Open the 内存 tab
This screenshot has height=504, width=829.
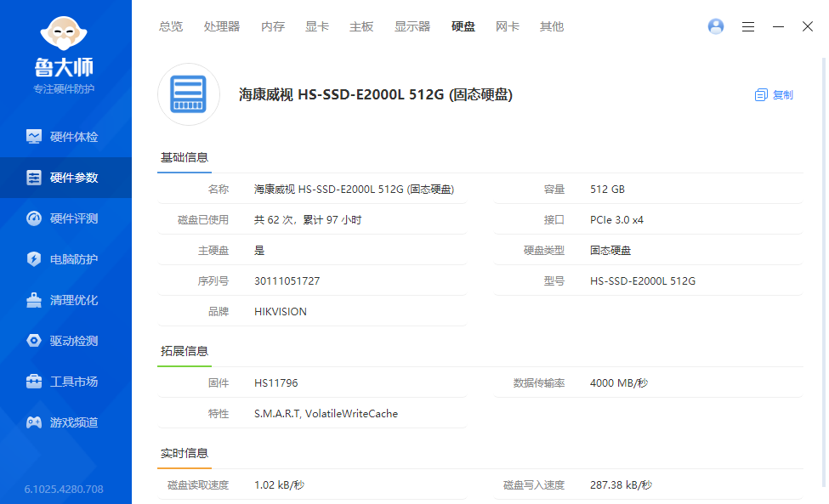pyautogui.click(x=273, y=26)
